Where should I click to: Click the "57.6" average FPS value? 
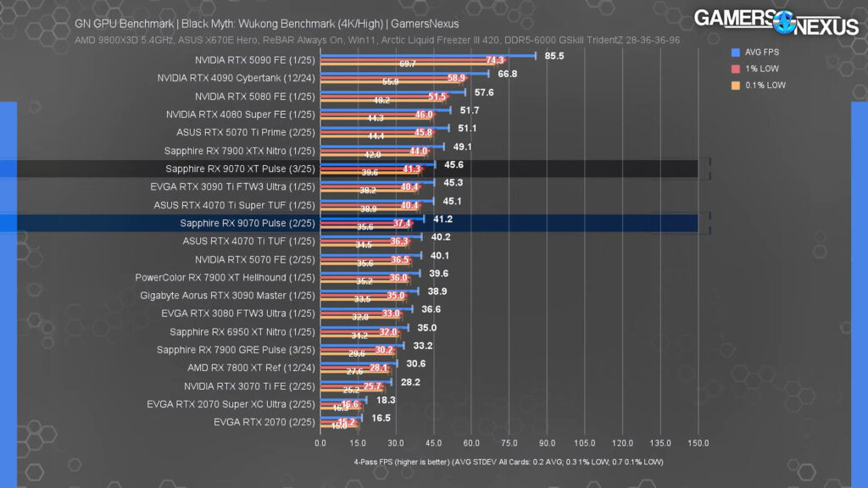pyautogui.click(x=484, y=92)
